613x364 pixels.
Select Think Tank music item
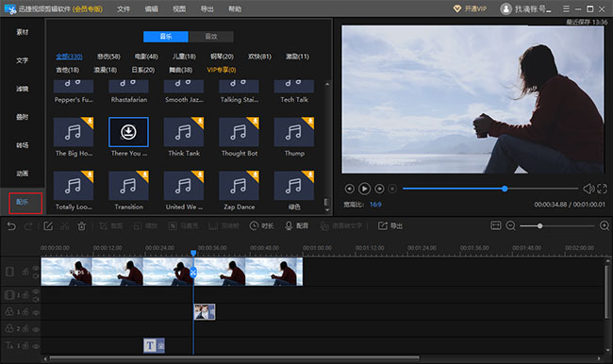pos(184,137)
